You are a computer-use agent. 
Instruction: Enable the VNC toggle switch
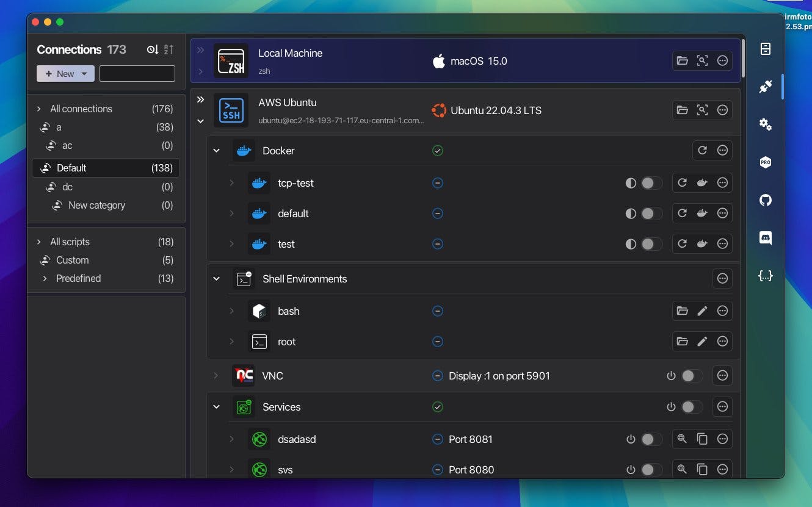(x=692, y=376)
